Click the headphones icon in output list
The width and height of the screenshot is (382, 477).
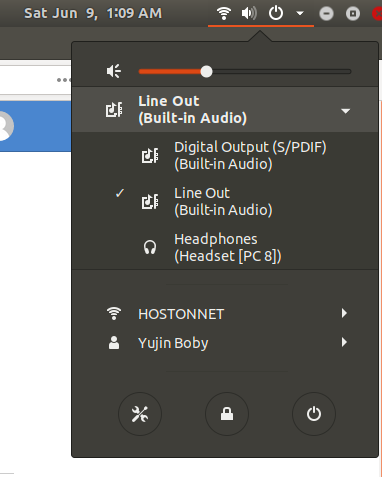(x=150, y=248)
